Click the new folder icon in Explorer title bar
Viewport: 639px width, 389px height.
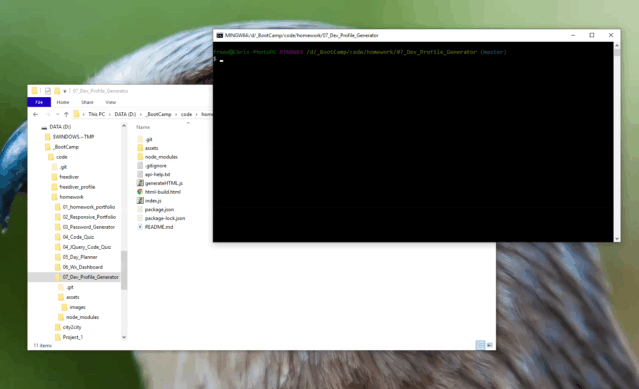click(57, 91)
